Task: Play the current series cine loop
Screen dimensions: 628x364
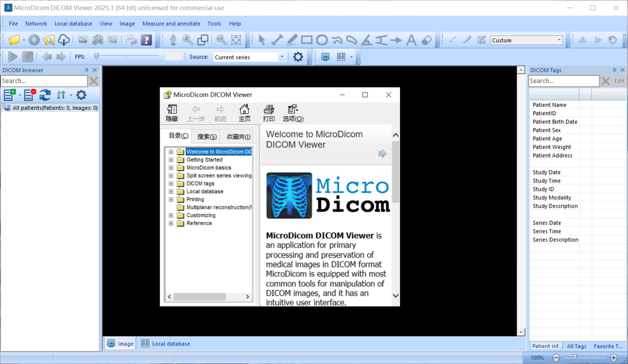Action: click(12, 56)
